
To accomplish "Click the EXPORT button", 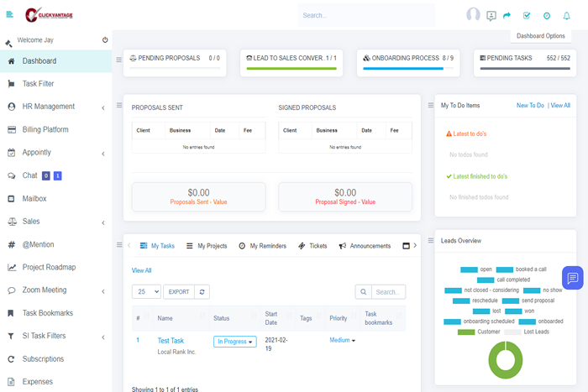I will [179, 291].
